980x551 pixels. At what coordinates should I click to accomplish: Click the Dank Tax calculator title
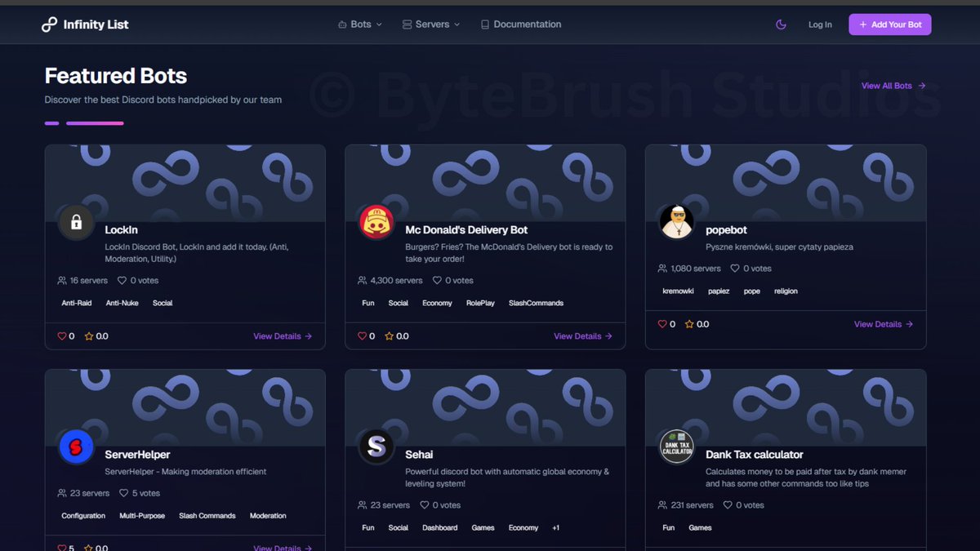coord(755,455)
